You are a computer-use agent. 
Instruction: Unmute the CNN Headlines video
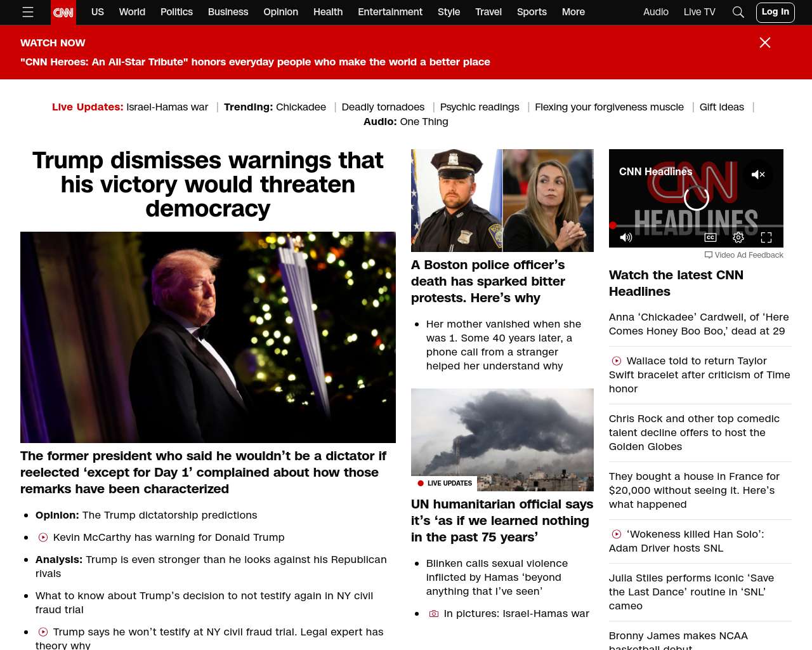(x=758, y=175)
